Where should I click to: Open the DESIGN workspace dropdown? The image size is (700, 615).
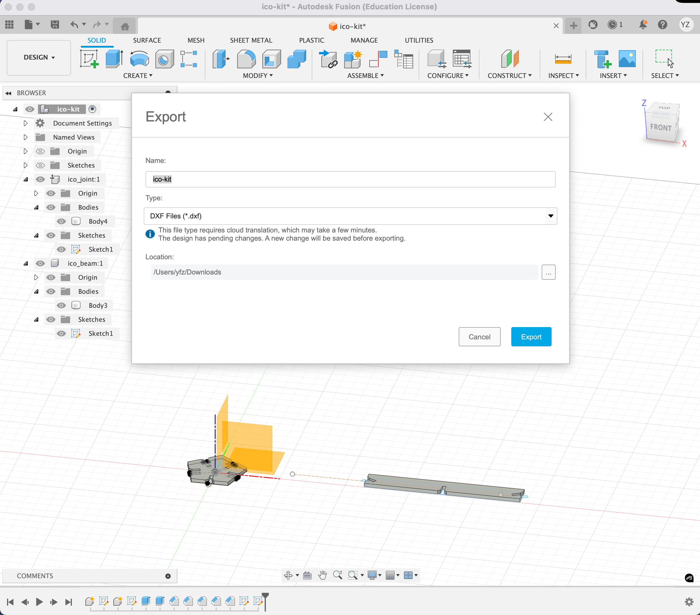point(39,58)
